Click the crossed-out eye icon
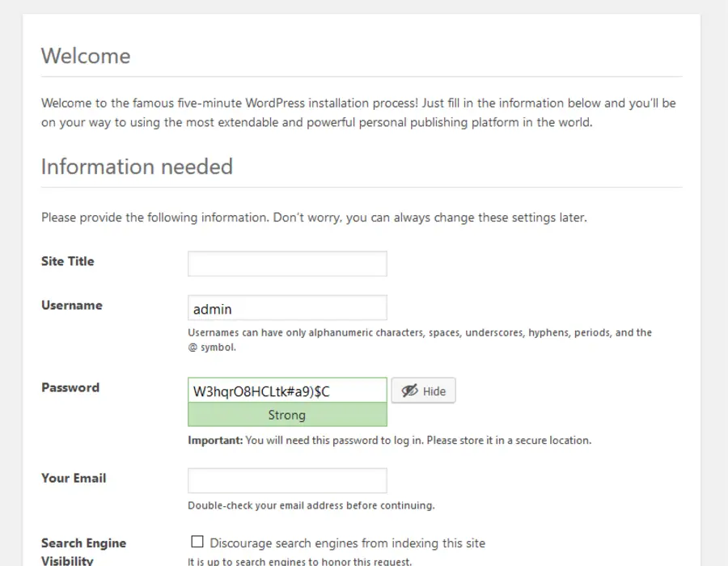Viewport: 728px width, 566px height. [x=409, y=391]
